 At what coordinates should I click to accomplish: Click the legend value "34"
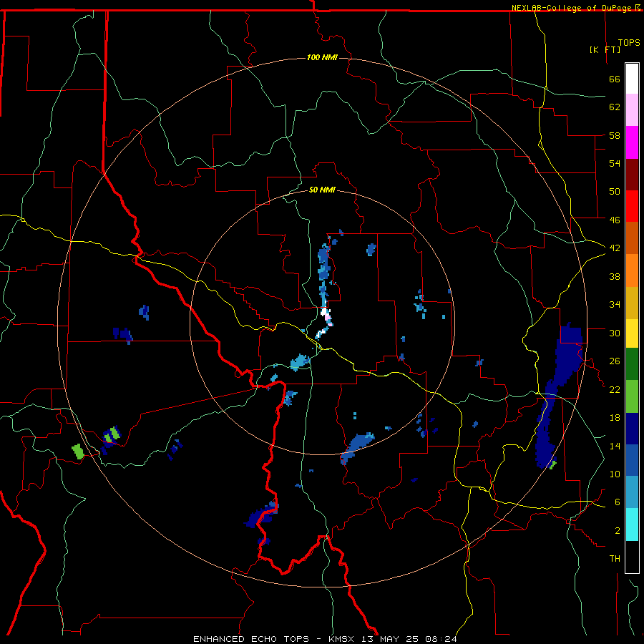click(x=615, y=304)
